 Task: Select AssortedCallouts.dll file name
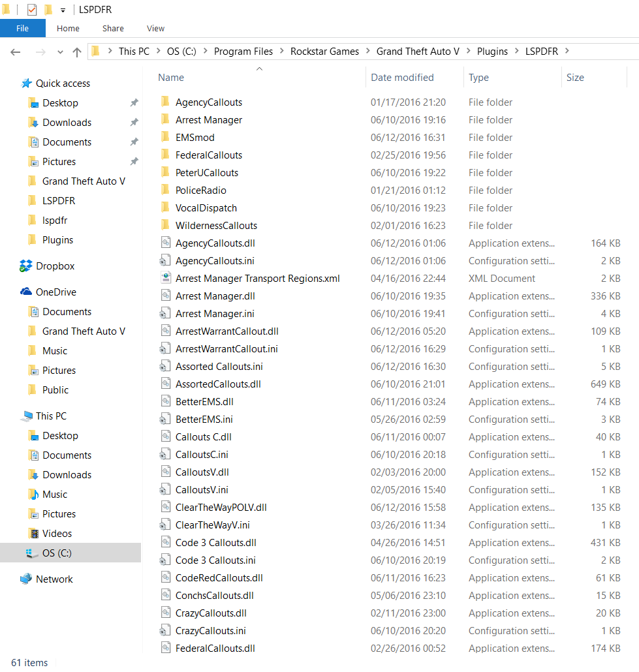(x=218, y=384)
